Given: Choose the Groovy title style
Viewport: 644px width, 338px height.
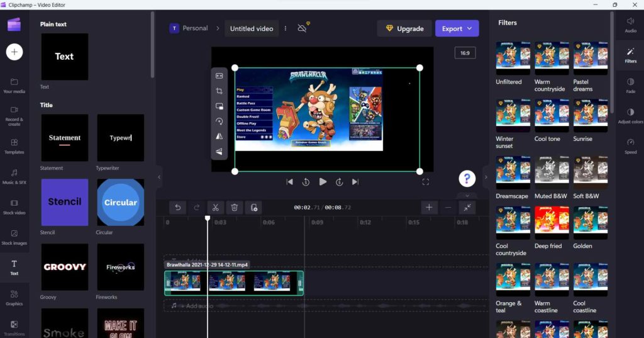Looking at the screenshot, I should coord(65,267).
